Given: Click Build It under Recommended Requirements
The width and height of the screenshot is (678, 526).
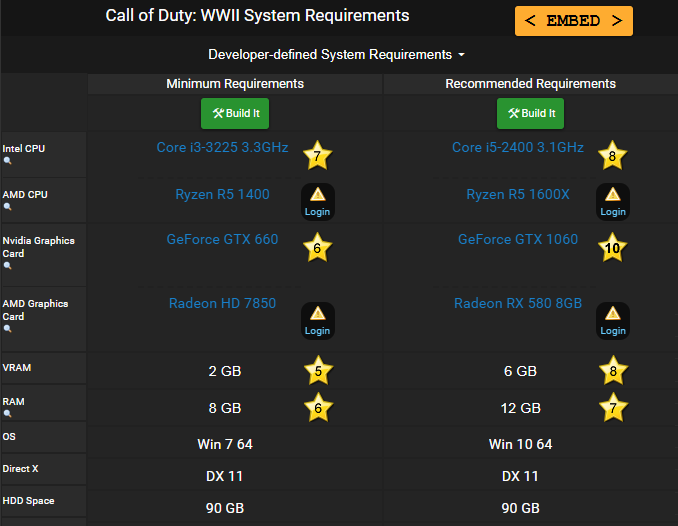Looking at the screenshot, I should (x=531, y=113).
